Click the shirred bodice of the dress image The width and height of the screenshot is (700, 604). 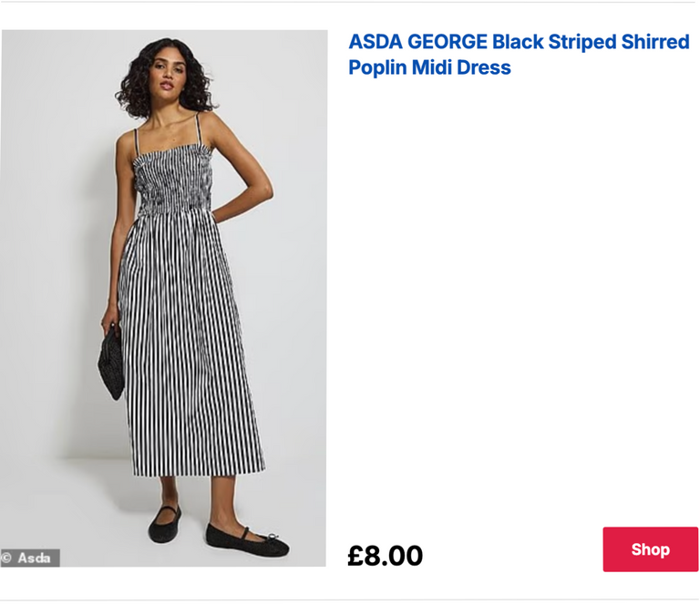pos(173,180)
